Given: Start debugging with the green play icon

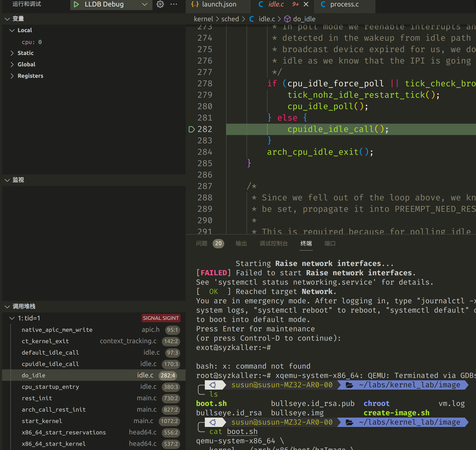Looking at the screenshot, I should click(76, 4).
